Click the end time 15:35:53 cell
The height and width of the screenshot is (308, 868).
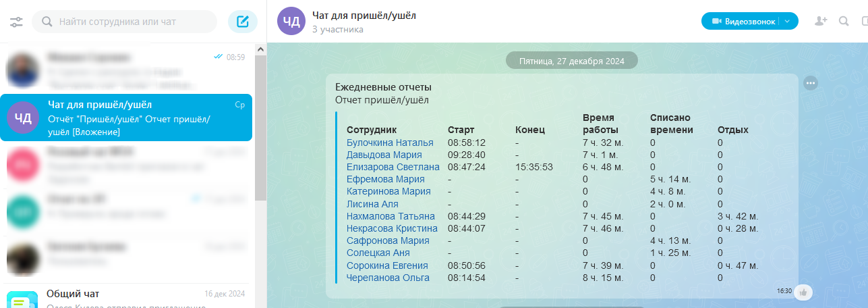pyautogui.click(x=534, y=167)
